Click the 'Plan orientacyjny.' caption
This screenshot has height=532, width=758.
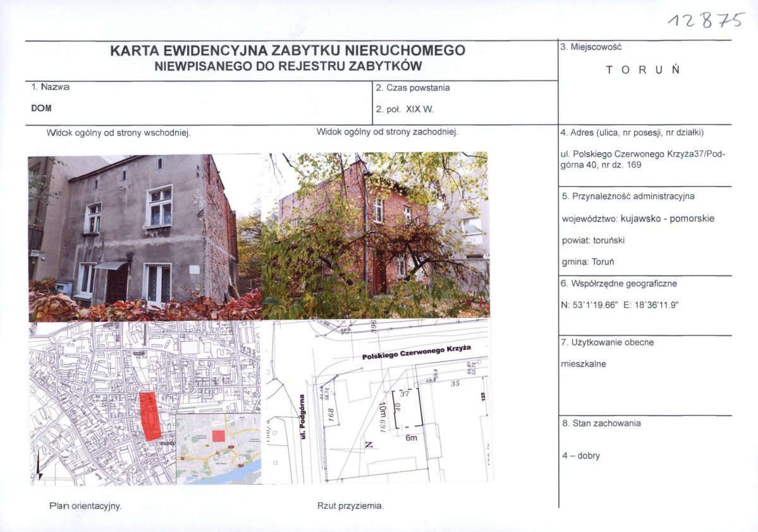85,506
